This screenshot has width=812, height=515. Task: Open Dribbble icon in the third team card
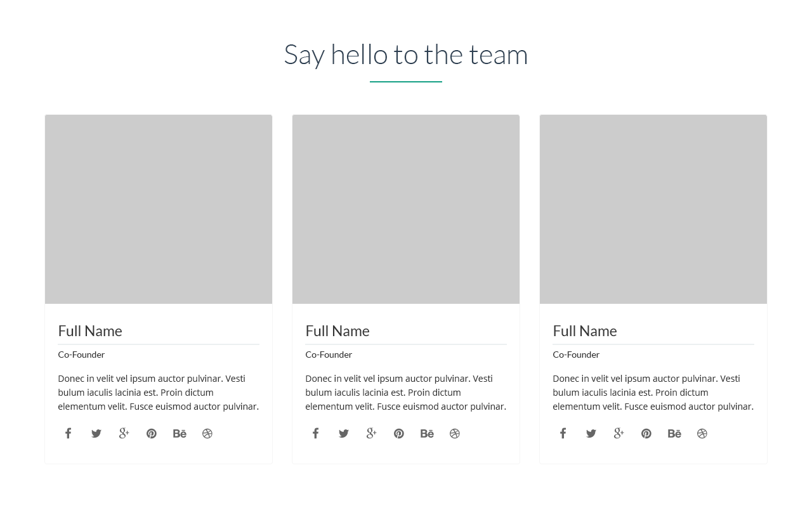pos(702,434)
